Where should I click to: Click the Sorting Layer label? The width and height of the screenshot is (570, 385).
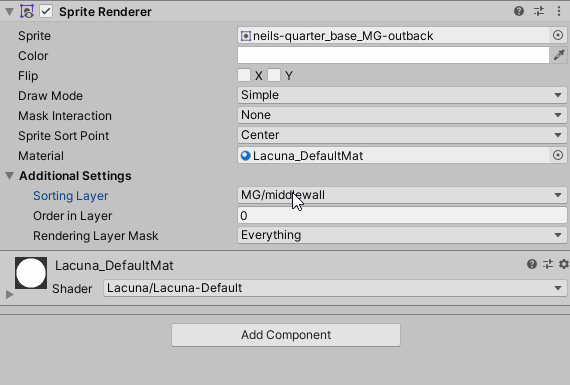(x=71, y=196)
